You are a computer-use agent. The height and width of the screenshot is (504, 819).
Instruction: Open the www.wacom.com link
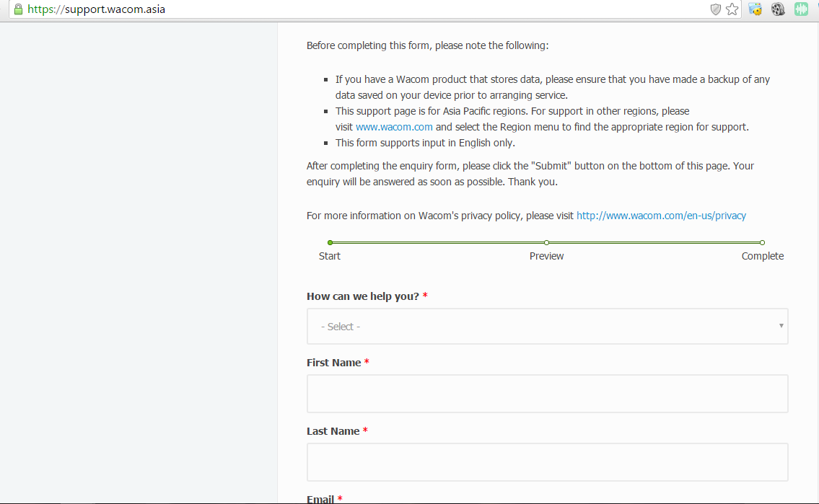pos(394,127)
